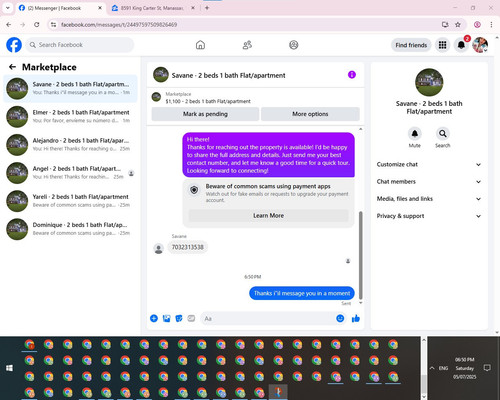Expand Customize chat section
The image size is (500, 400).
pyautogui.click(x=429, y=164)
